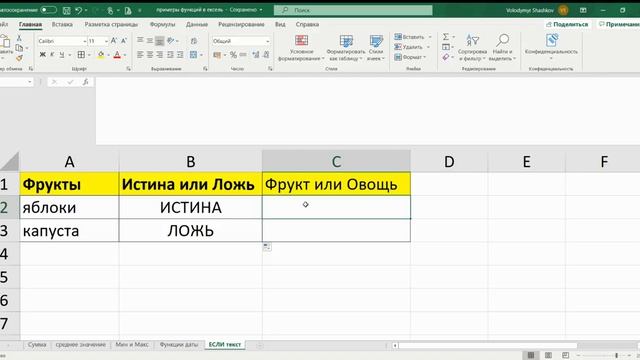Apply the yellow fill color bucket
Screen dimensions: 640x360
click(100, 55)
